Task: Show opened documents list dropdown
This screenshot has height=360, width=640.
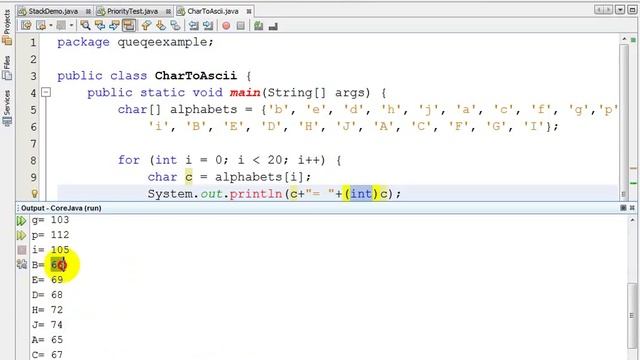Action: pyautogui.click(x=620, y=9)
